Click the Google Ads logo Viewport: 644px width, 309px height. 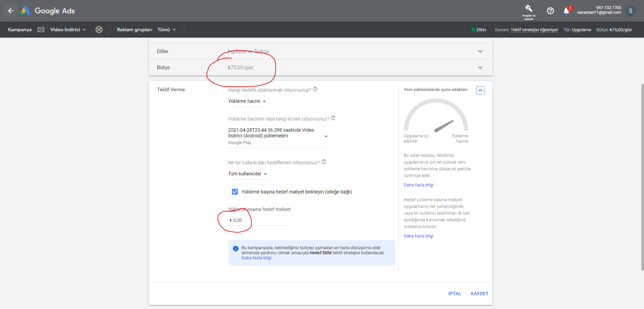[48, 11]
